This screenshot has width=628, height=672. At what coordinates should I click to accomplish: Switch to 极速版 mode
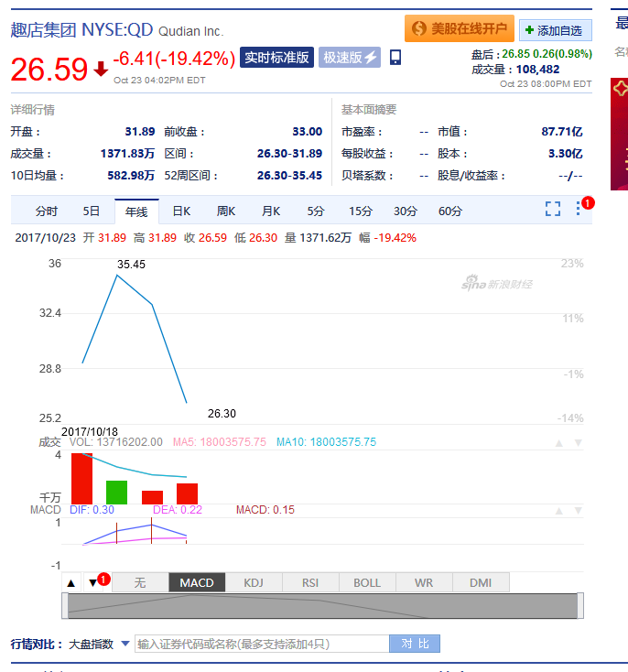tap(350, 57)
